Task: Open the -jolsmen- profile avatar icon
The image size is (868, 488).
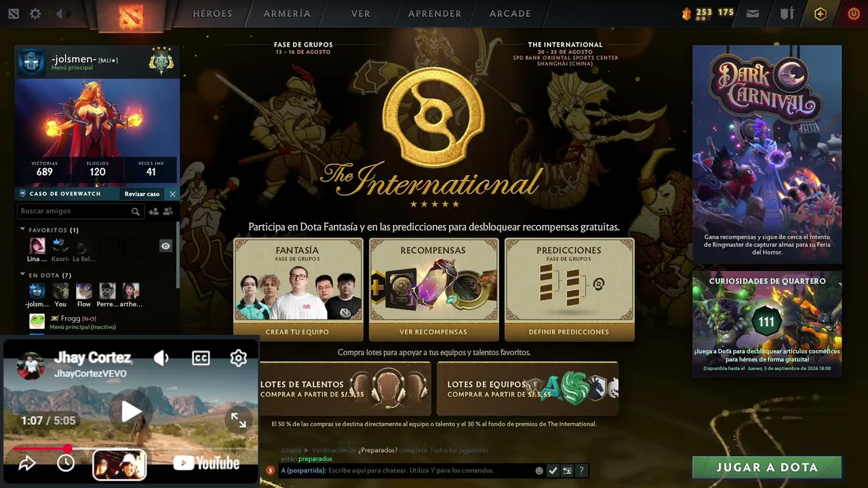Action: 31,61
